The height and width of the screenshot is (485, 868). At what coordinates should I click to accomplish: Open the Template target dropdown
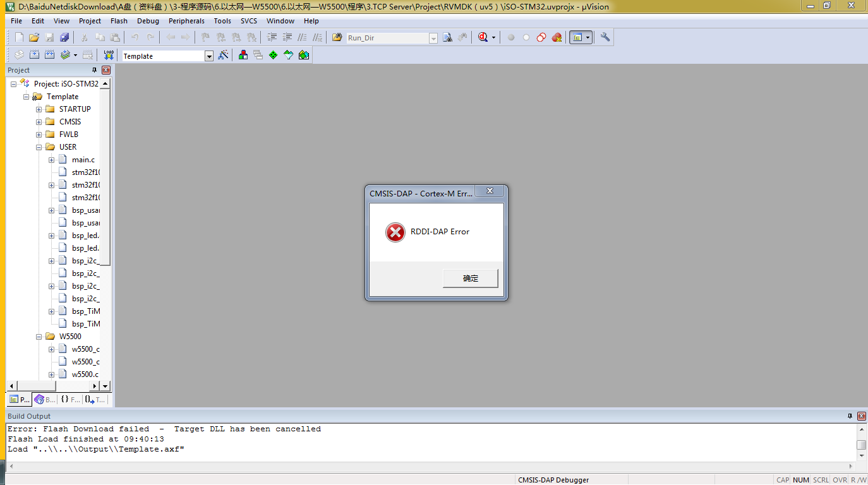coord(209,56)
